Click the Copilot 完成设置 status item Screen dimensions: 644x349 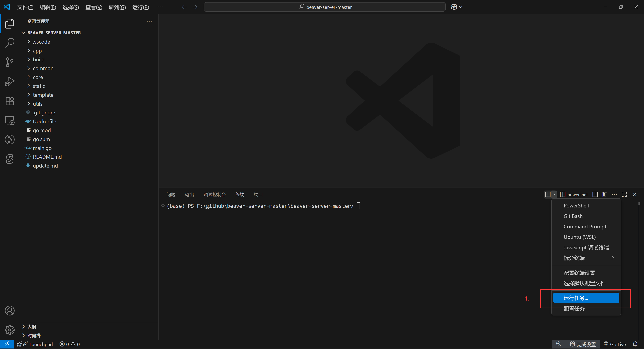point(583,344)
